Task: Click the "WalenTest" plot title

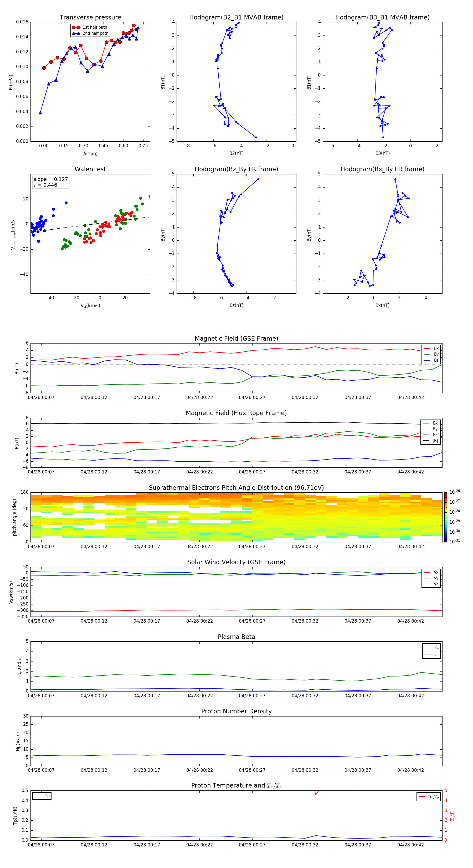Action: click(x=90, y=169)
